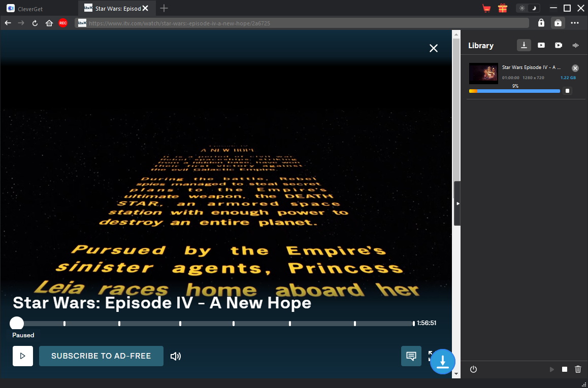
Task: Click SUBSCRIBE TO AD-FREE button
Action: pyautogui.click(x=101, y=356)
